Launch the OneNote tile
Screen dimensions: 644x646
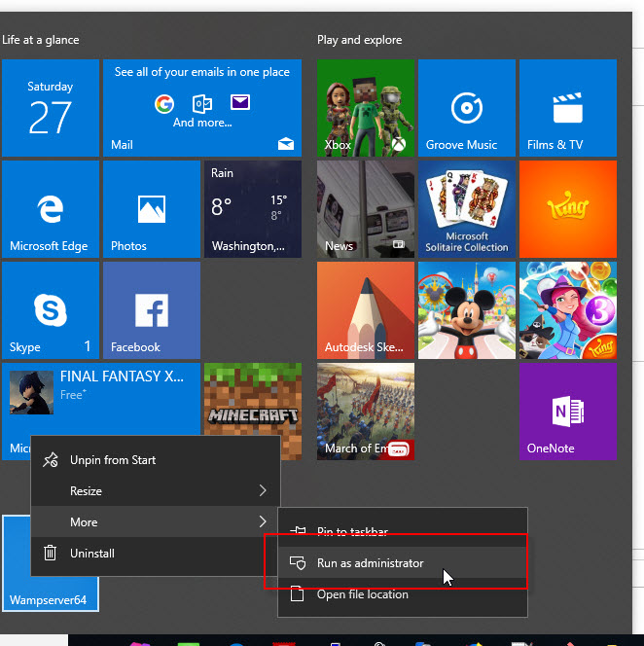pos(567,412)
